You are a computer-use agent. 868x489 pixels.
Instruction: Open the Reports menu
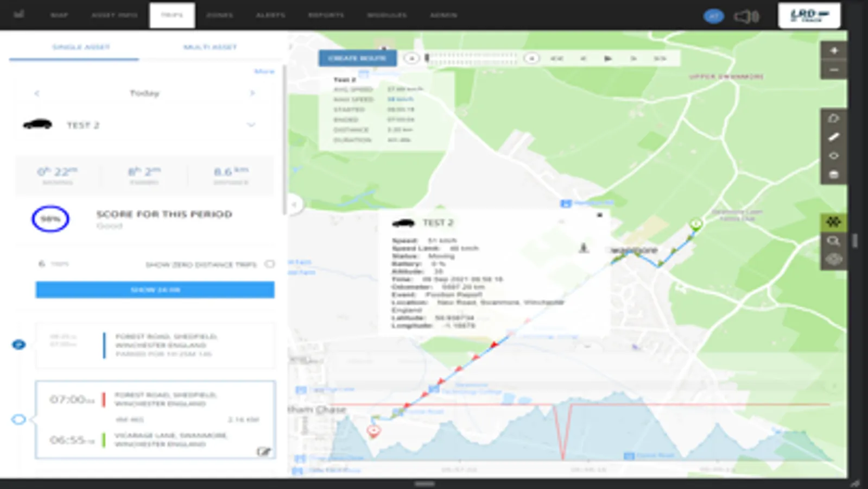click(326, 15)
